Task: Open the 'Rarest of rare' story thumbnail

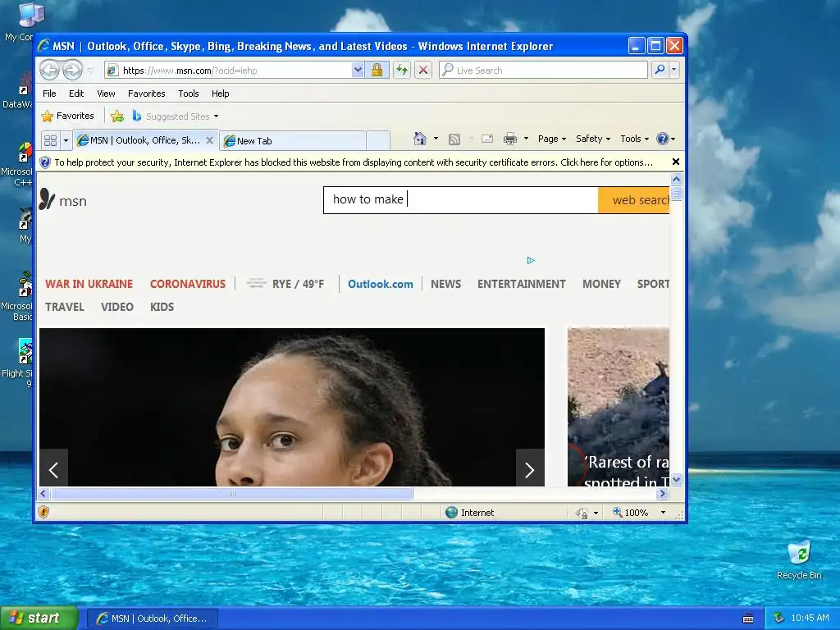Action: (619, 407)
